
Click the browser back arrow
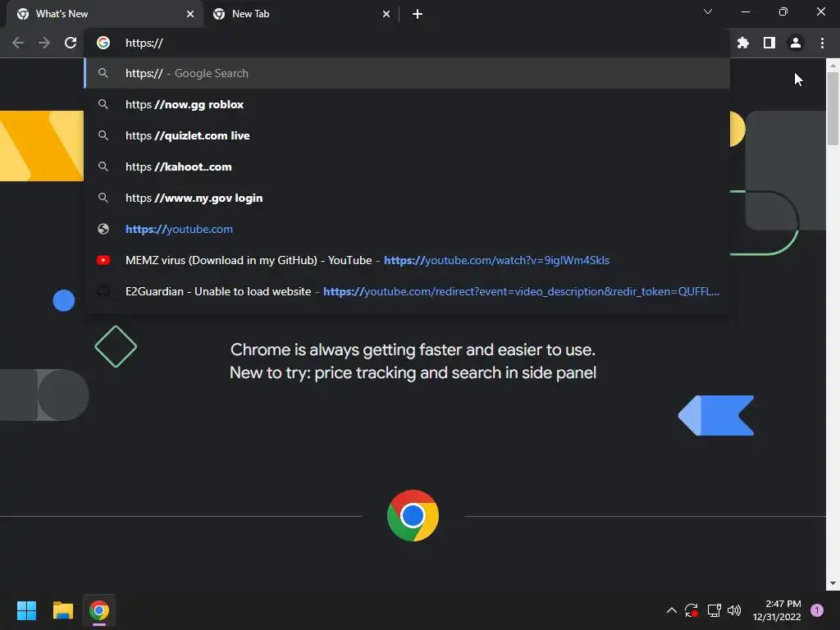tap(18, 43)
